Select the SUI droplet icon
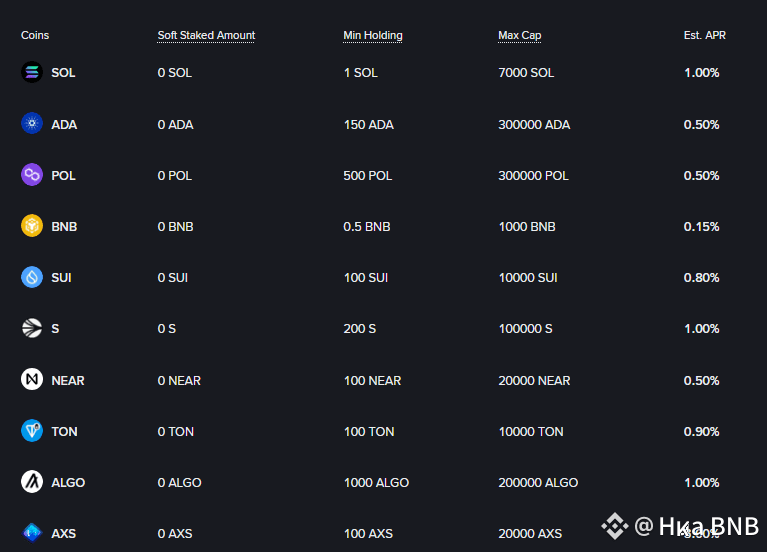 32,277
